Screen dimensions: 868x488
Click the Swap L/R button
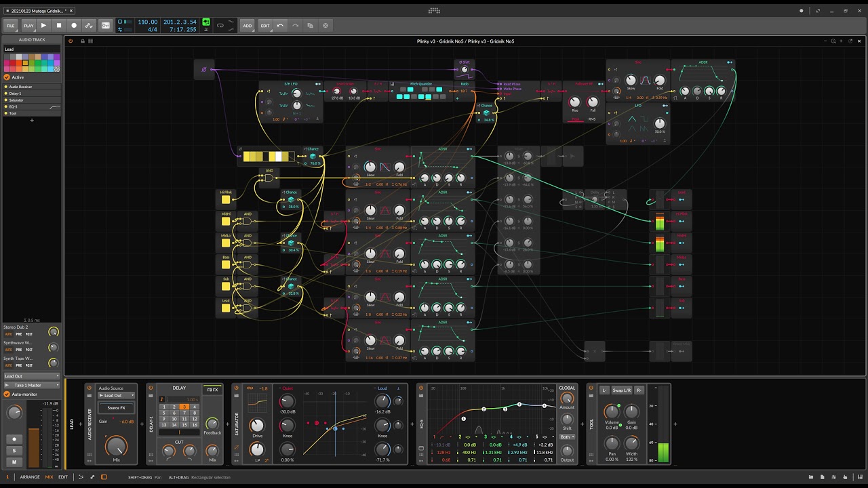(622, 390)
